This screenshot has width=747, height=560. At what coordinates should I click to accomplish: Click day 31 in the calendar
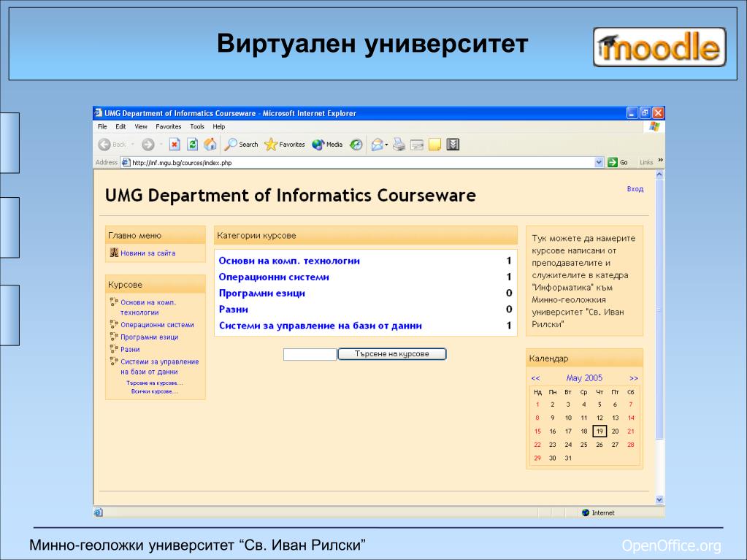(x=568, y=458)
